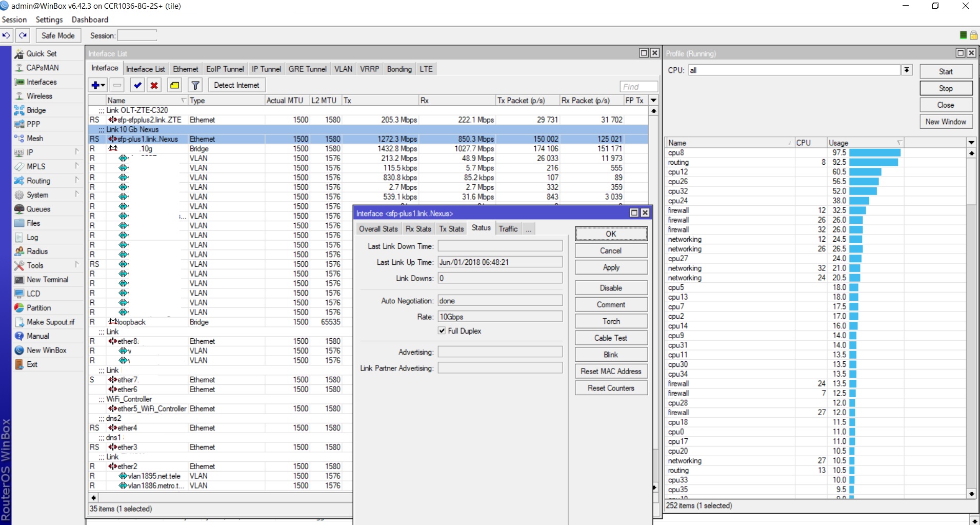Image resolution: width=980 pixels, height=525 pixels.
Task: Open the Settings menu
Action: pos(49,20)
